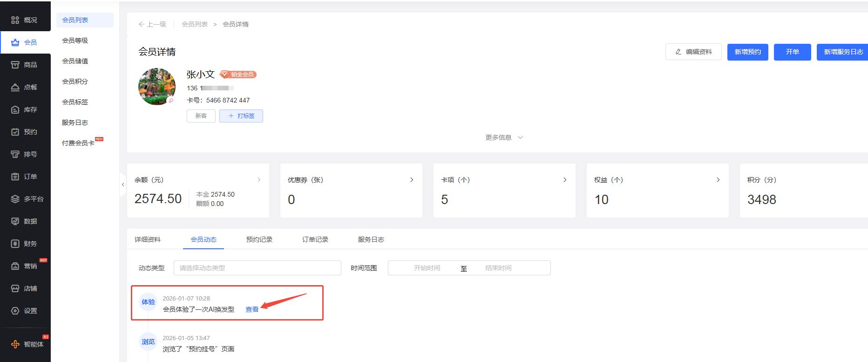Open 会员列表 in the submenu
The image size is (868, 362).
pyautogui.click(x=85, y=20)
